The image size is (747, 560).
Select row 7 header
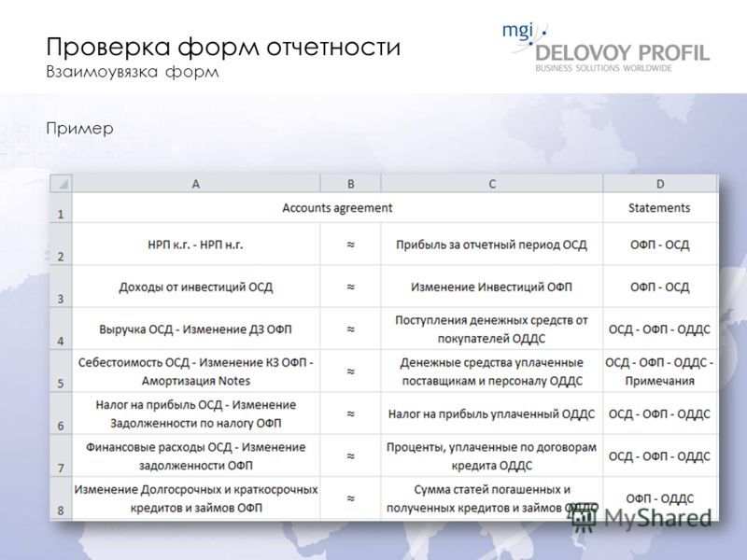click(x=61, y=456)
